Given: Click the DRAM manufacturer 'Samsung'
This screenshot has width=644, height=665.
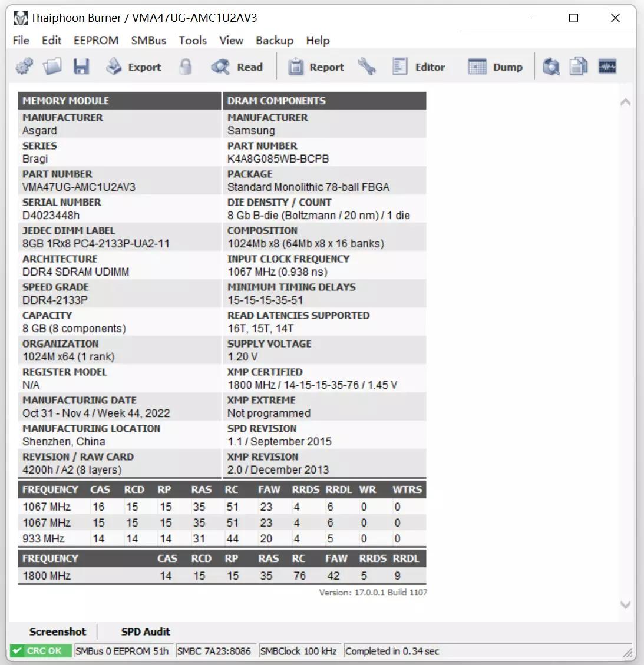Looking at the screenshot, I should tap(251, 131).
